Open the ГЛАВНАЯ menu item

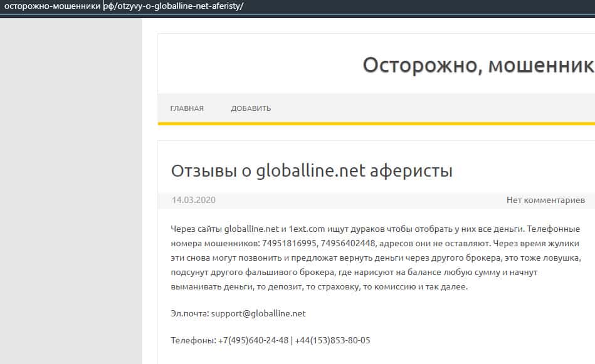pos(187,108)
